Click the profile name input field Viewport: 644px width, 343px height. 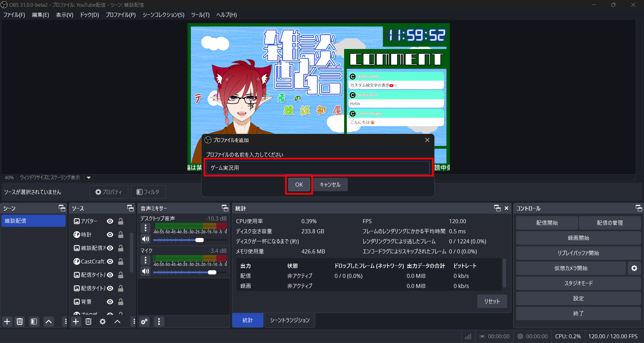coord(318,168)
